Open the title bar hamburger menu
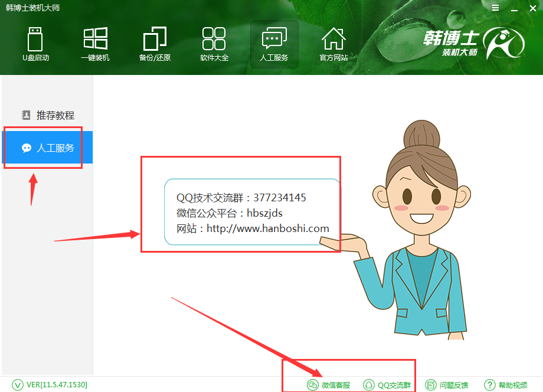Image resolution: width=543 pixels, height=392 pixels. [x=495, y=8]
